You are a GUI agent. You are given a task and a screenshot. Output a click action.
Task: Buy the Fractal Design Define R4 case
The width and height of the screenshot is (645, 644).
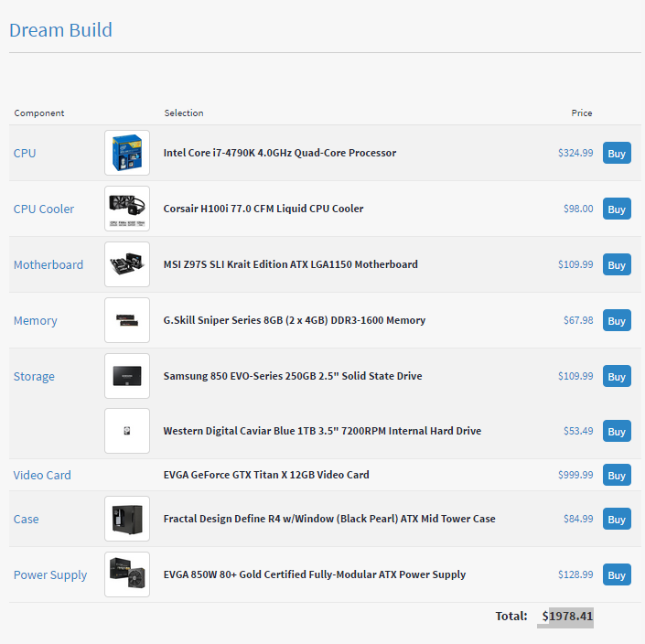(x=617, y=519)
